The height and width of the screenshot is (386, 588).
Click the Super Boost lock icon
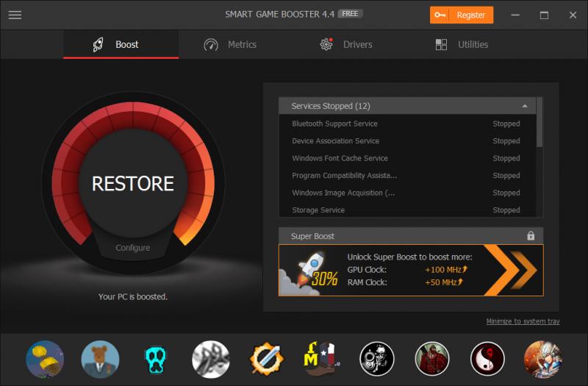531,235
